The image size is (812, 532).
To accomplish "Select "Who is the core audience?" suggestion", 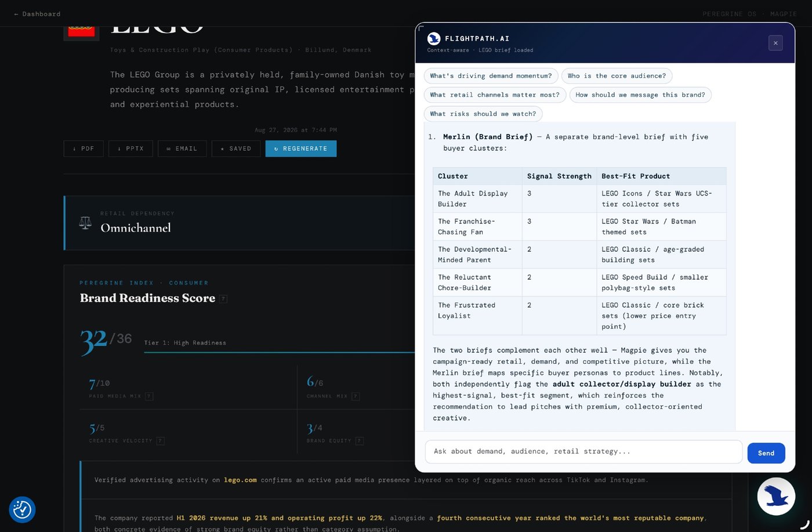I will [617, 76].
